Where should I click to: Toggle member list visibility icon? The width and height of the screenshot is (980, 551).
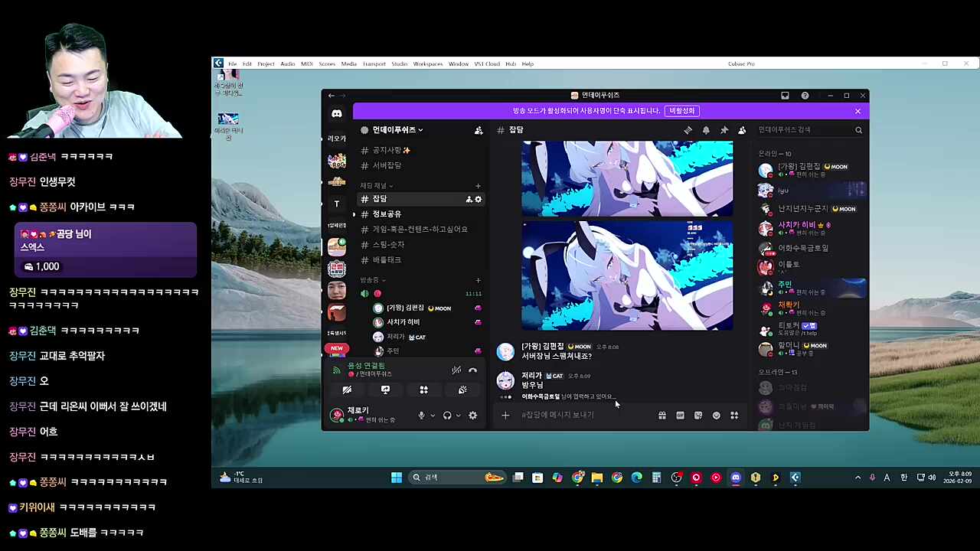(742, 130)
